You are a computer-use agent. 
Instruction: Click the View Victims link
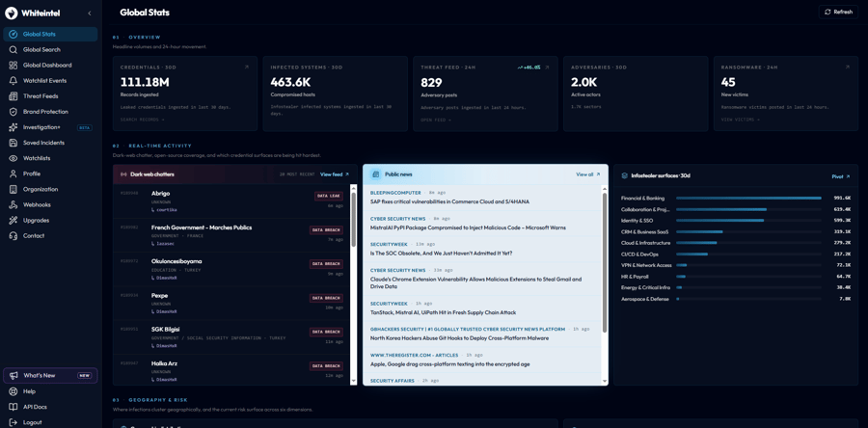740,120
